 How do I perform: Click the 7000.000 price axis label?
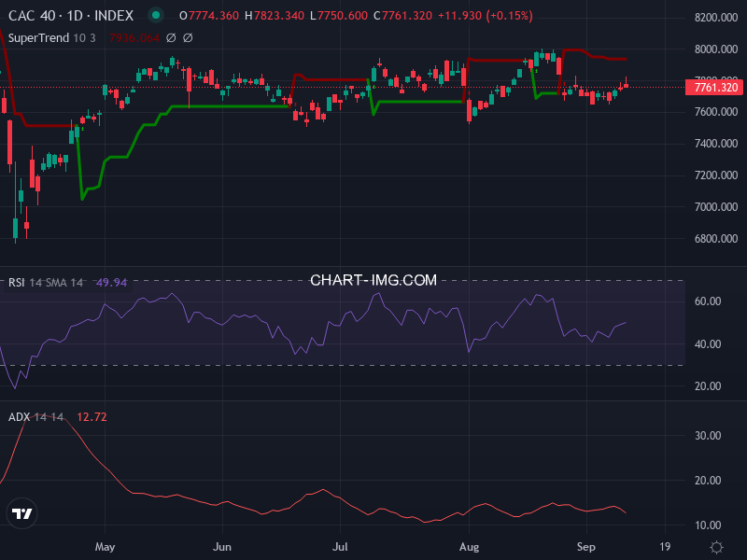(716, 206)
